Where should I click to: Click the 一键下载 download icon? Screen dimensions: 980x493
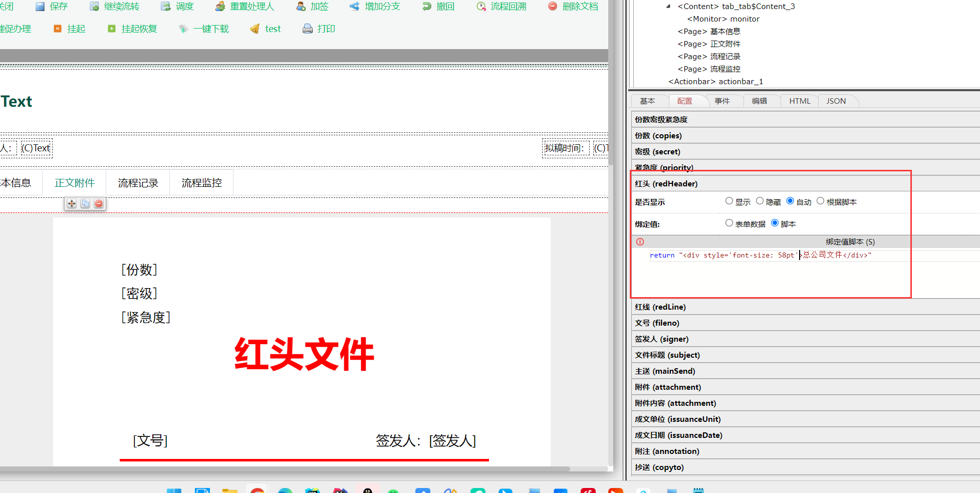183,29
